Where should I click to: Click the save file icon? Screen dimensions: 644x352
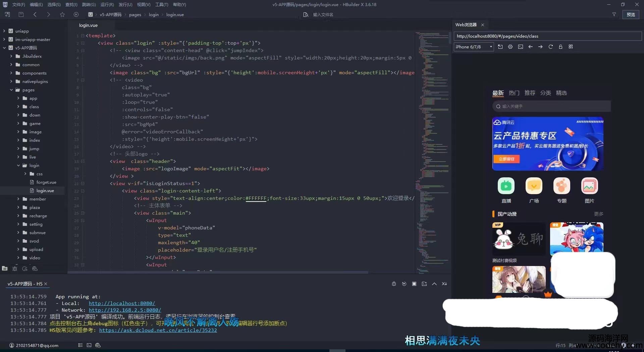21,14
